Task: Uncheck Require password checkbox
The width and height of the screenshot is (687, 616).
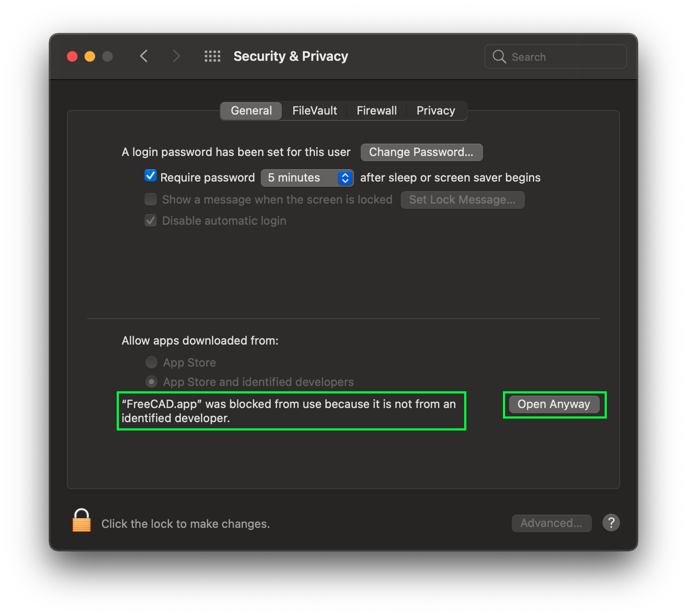Action: tap(150, 176)
